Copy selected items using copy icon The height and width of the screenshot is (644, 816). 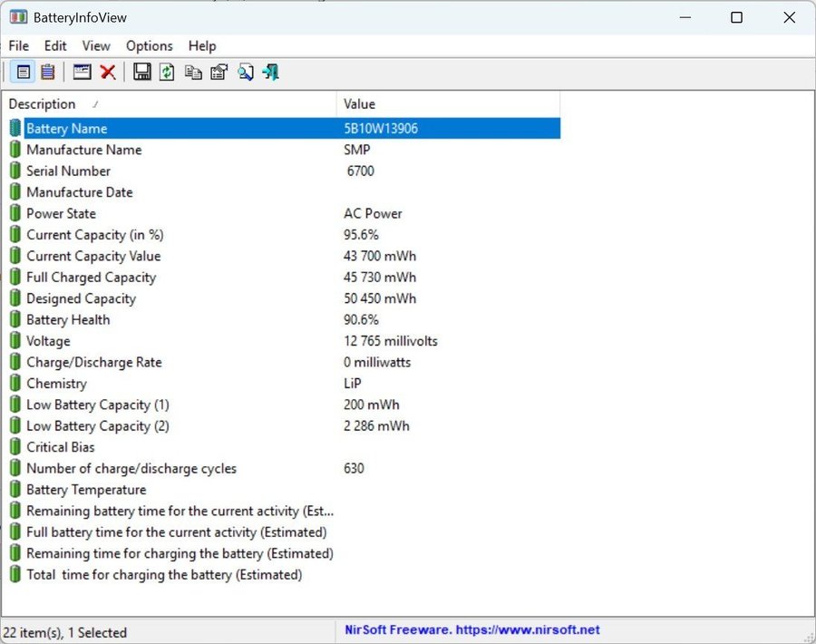pyautogui.click(x=193, y=72)
